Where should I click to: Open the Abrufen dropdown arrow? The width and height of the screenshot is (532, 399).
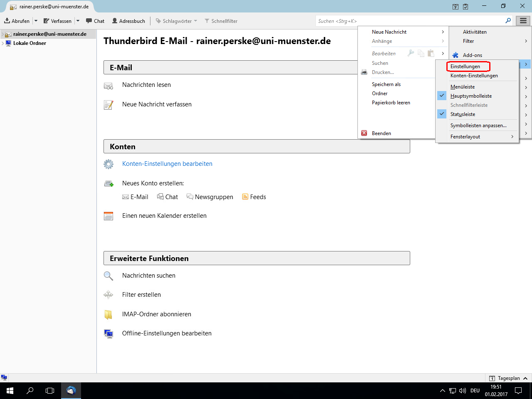tap(36, 21)
